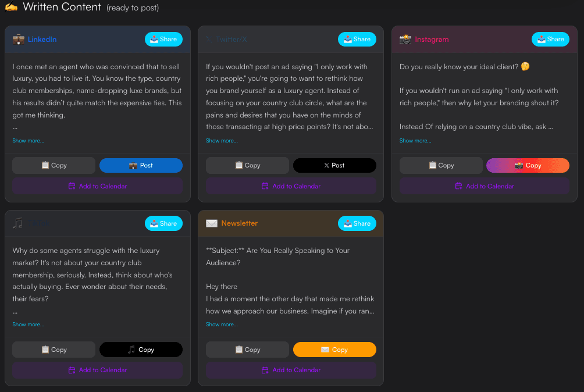Click the TikTok music note header icon
The image size is (584, 392).
tap(17, 223)
